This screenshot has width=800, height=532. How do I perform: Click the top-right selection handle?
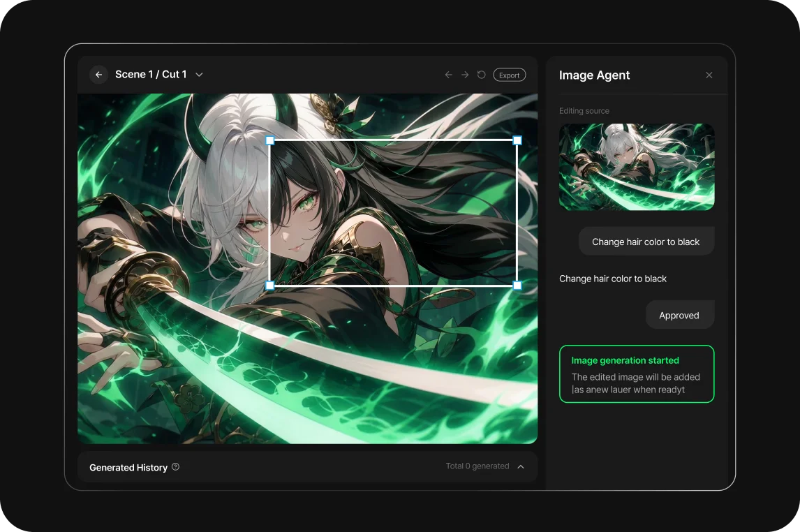tap(517, 140)
